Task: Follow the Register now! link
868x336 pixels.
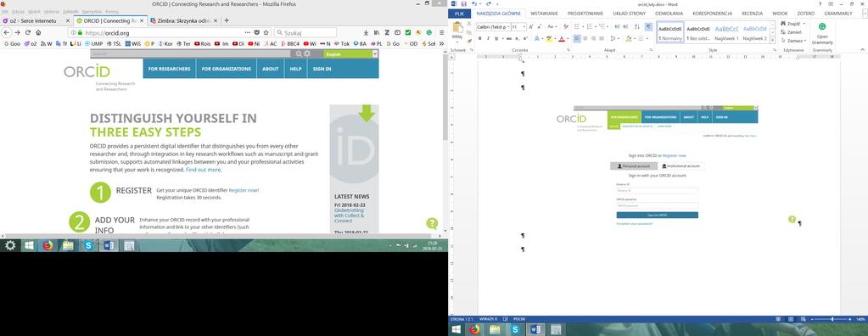Action: point(244,190)
